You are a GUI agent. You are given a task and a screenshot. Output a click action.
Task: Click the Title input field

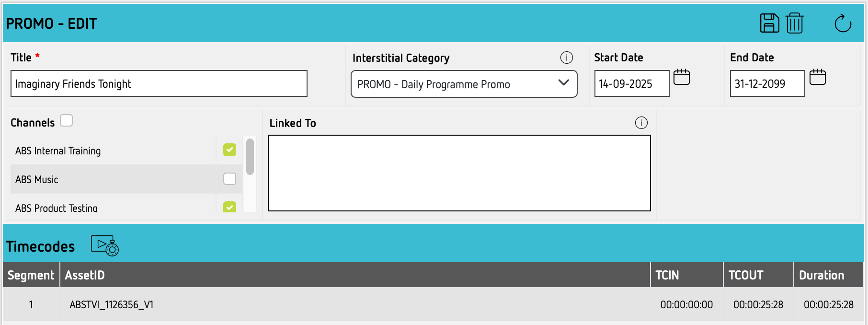click(x=159, y=83)
